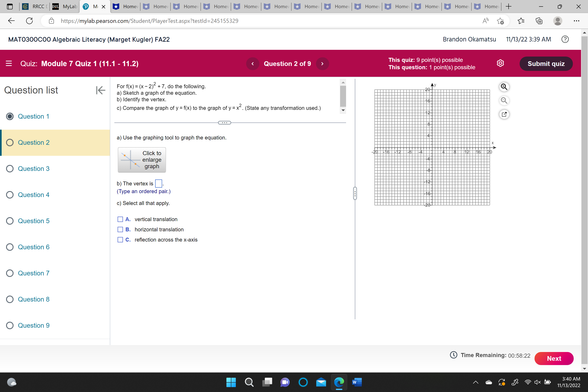The image size is (588, 392).
Task: Open the hamburger menu beside Quiz title
Action: coord(9,63)
